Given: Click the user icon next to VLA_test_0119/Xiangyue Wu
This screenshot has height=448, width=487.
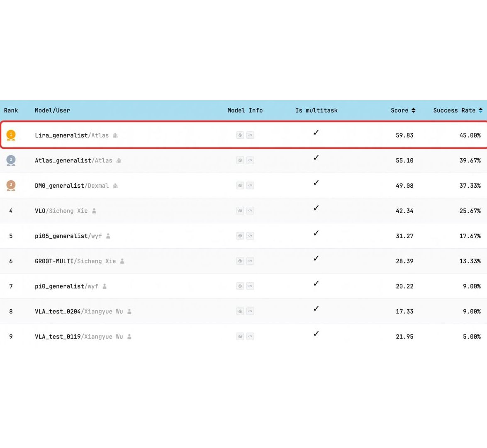Looking at the screenshot, I should pyautogui.click(x=129, y=336).
